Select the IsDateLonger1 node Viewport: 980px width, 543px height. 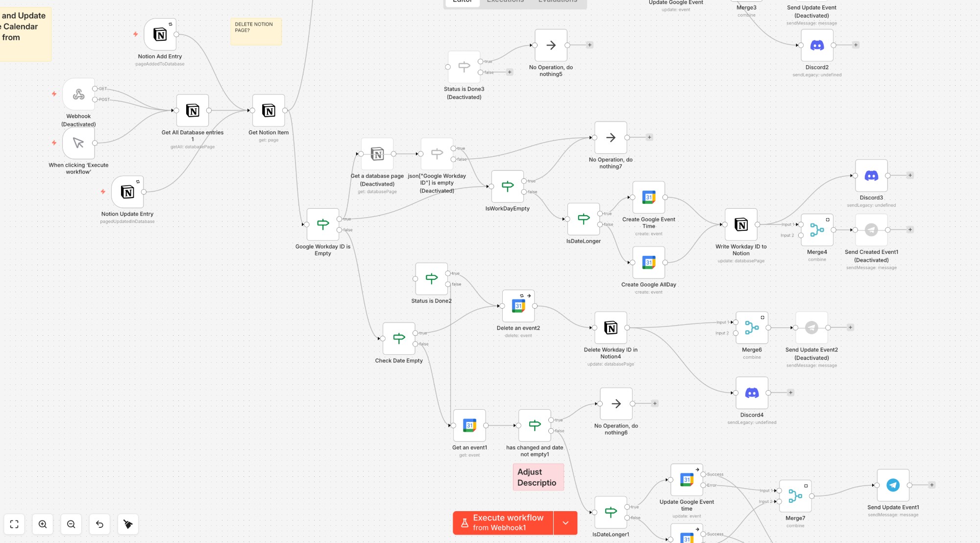[x=611, y=513]
